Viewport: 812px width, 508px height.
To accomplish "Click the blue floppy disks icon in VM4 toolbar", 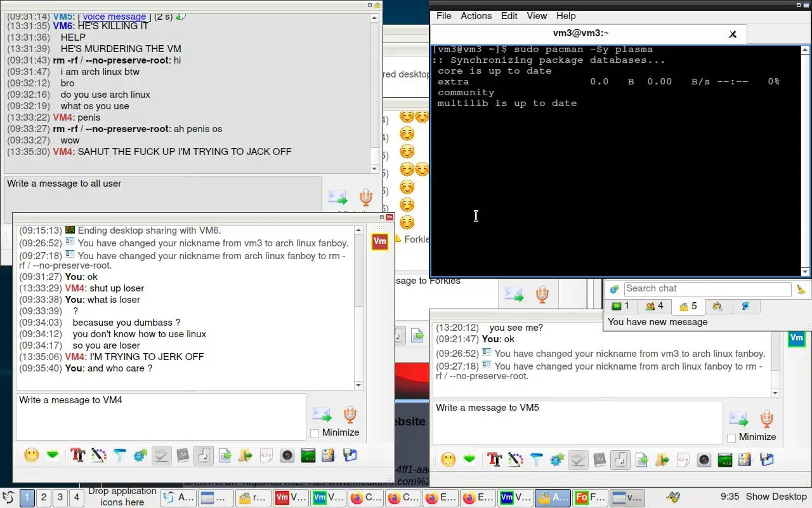I will coord(350,455).
